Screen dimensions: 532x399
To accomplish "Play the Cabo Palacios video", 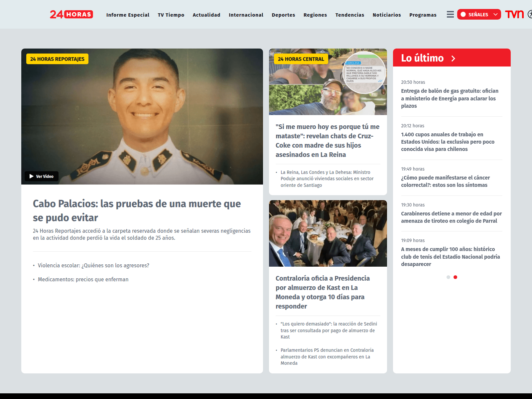I will pos(42,176).
